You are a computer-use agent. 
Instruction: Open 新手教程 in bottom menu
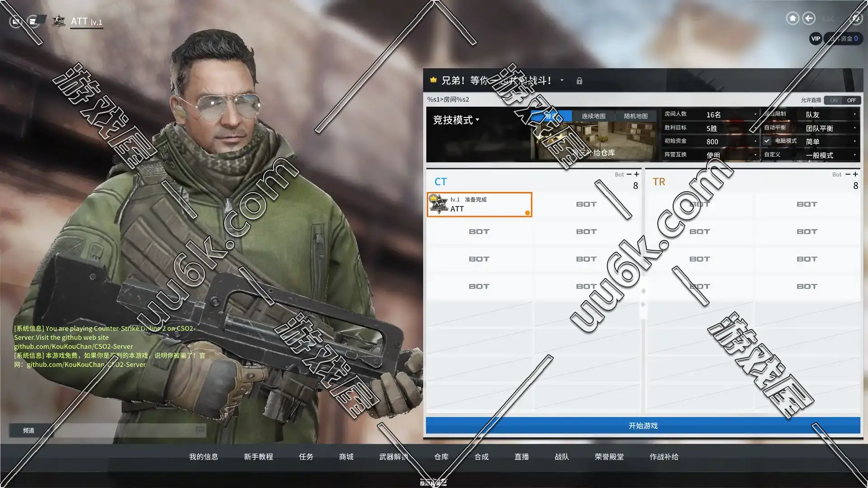pyautogui.click(x=258, y=457)
